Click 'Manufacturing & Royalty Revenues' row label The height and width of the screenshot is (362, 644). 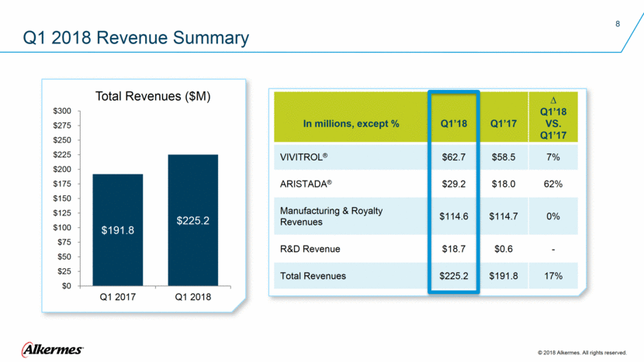click(331, 216)
